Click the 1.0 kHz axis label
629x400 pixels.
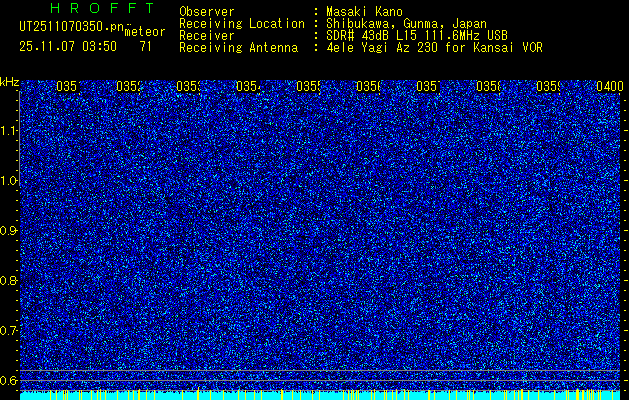coord(9,180)
